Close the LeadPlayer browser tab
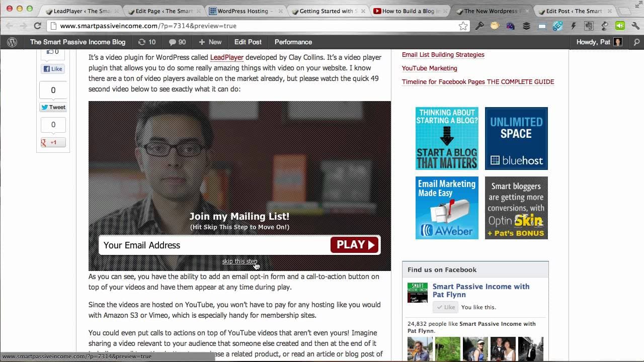644x362 pixels. (117, 11)
